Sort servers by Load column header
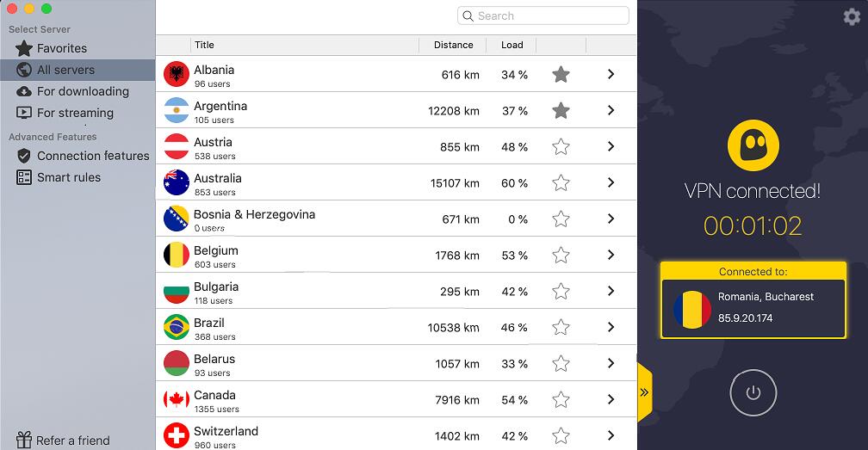868x450 pixels. (x=512, y=45)
